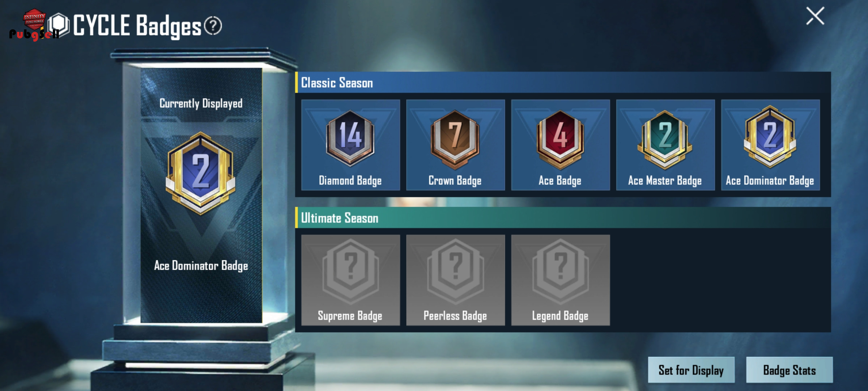Open the locked Peerless Badge
868x391 pixels.
[x=455, y=280]
